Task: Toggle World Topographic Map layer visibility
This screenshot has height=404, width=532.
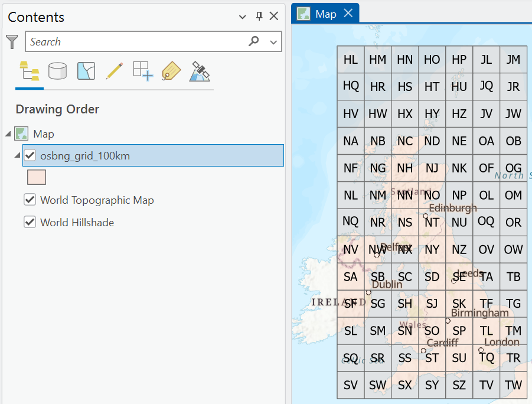Action: 30,200
